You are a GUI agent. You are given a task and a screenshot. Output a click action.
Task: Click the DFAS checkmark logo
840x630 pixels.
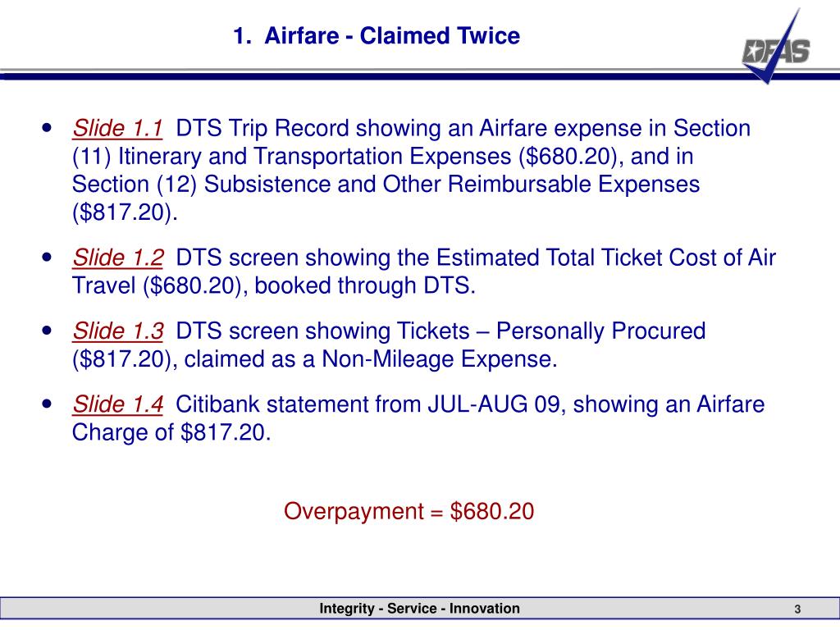(776, 47)
